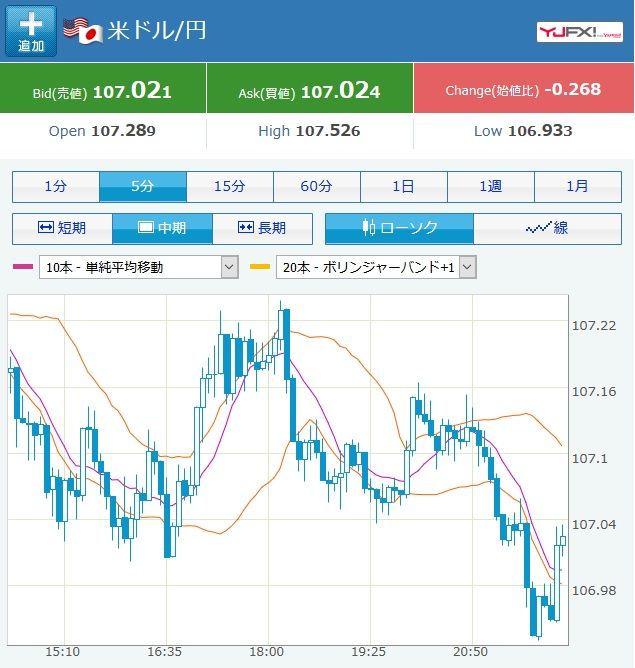Click the magenta indicator color swatch

(23, 267)
